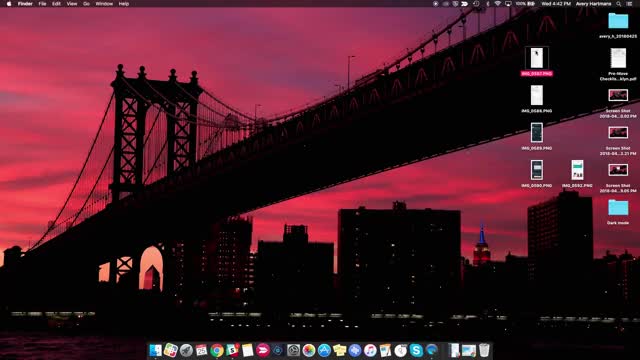Open the Finder menu
Viewport: 640px width, 360px height.
coord(25,4)
